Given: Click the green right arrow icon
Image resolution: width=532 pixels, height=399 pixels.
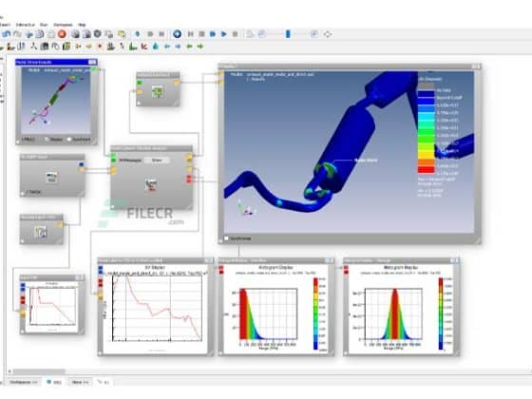Looking at the screenshot, I should click(200, 47).
